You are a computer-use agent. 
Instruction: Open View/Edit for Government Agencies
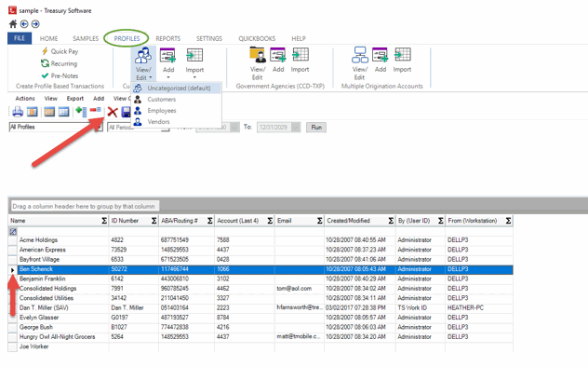(x=257, y=63)
